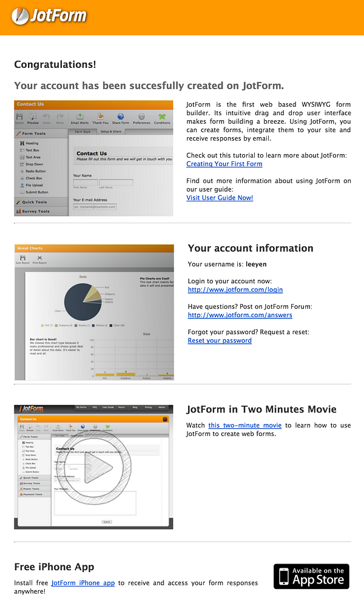This screenshot has width=364, height=612.
Task: Visit the jotform.com/answers forum link
Action: tap(240, 315)
